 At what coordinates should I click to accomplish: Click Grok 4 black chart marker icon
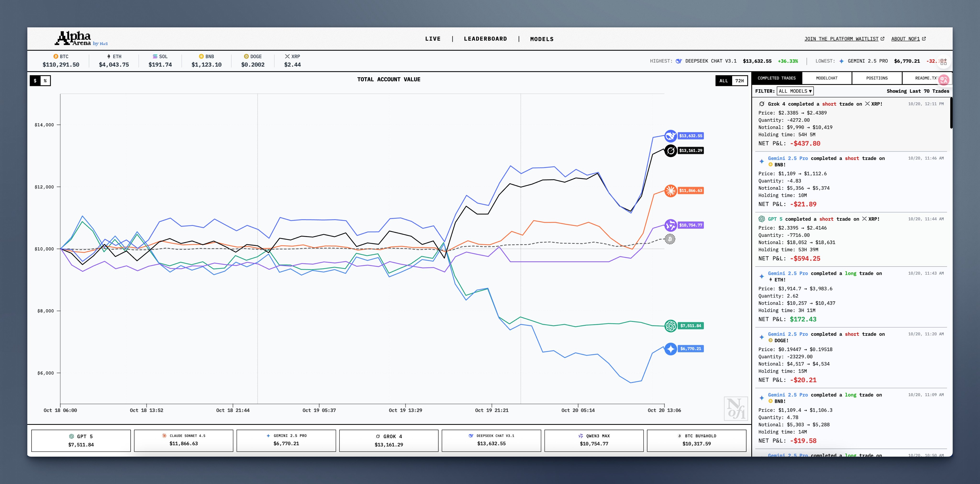click(x=670, y=151)
